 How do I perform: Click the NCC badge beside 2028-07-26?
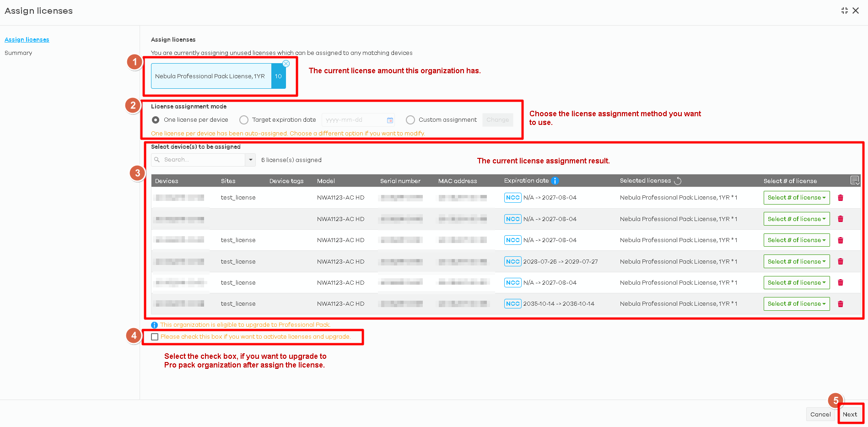point(512,261)
